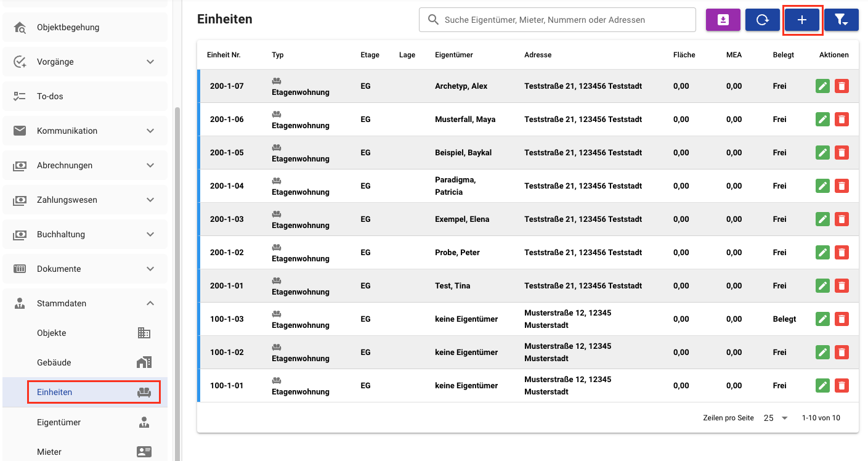Expand the Abrechnungen sidebar menu
The width and height of the screenshot is (868, 461).
[x=85, y=165]
